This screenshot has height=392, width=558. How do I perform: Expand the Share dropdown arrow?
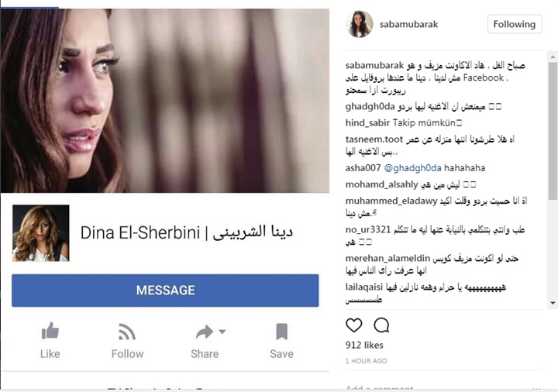point(222,332)
